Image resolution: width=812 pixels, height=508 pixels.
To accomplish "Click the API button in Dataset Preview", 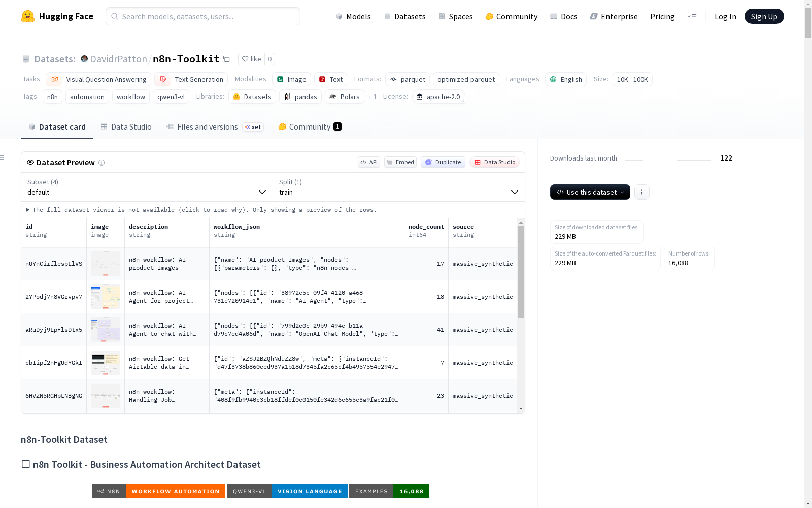I will pyautogui.click(x=369, y=163).
